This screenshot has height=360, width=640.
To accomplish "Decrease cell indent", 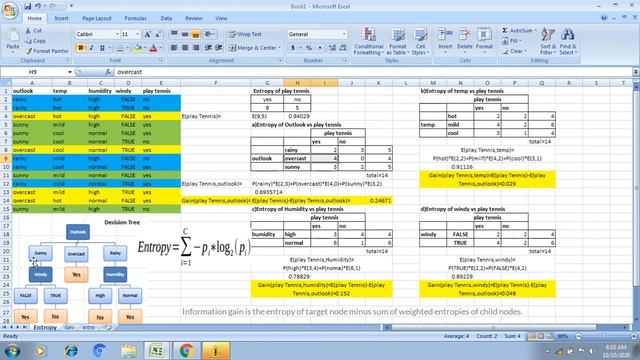I will [208, 48].
